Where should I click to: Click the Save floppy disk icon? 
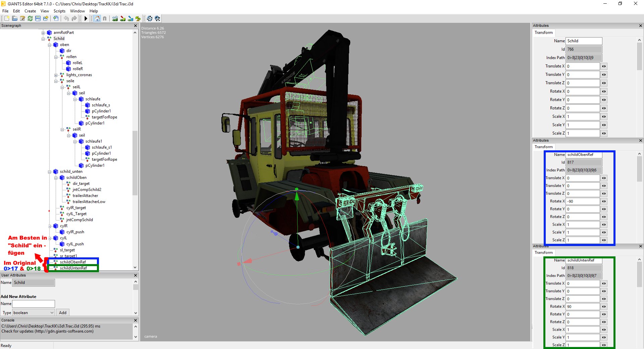[38, 18]
